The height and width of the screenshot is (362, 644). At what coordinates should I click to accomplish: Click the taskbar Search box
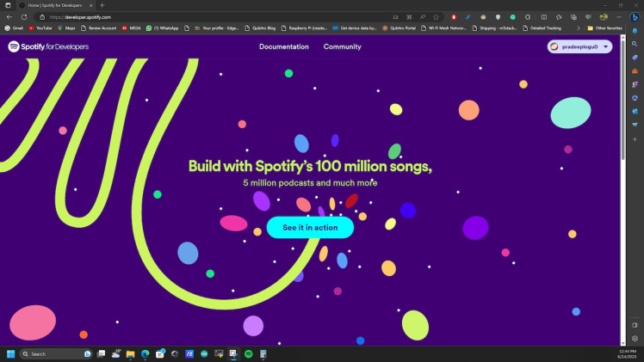coord(56,353)
